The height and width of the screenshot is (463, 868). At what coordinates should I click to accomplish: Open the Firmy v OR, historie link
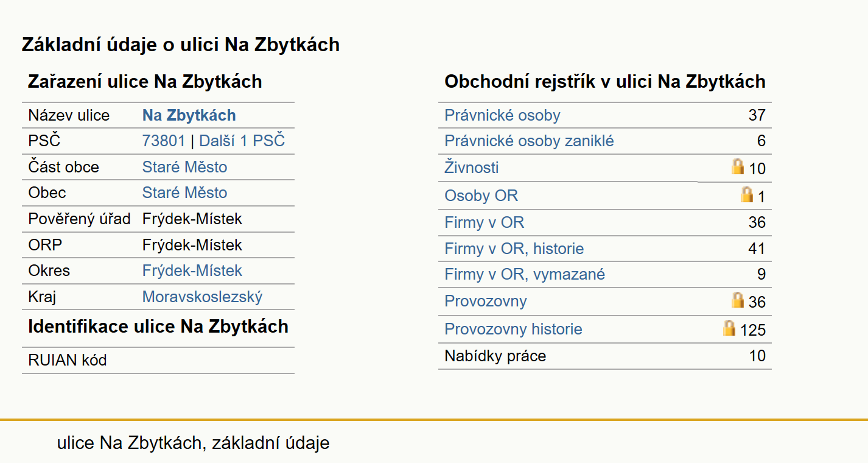[x=514, y=249]
